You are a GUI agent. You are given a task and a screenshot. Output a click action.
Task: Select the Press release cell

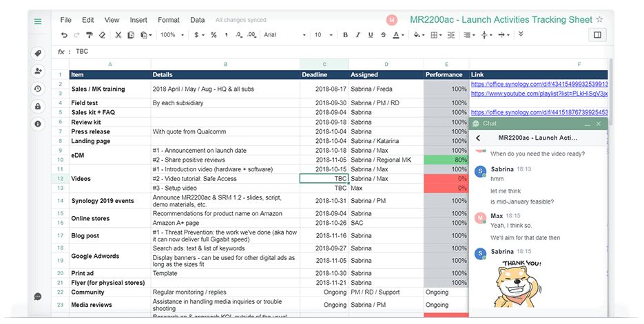[110, 131]
